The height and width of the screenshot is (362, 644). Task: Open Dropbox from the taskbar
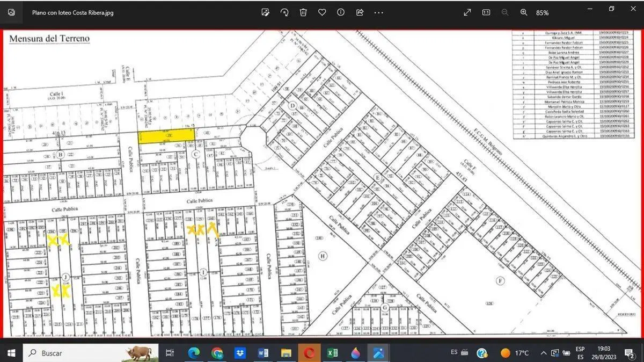(240, 353)
